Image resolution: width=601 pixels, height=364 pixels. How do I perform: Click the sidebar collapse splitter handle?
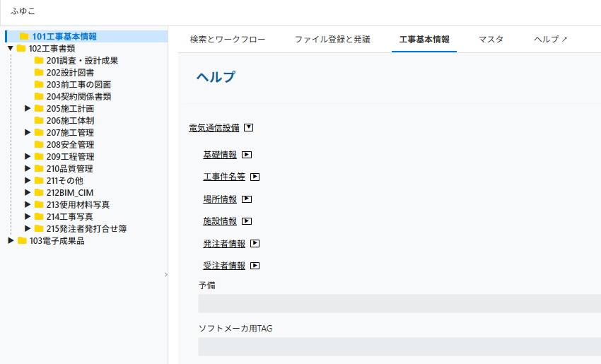point(166,274)
